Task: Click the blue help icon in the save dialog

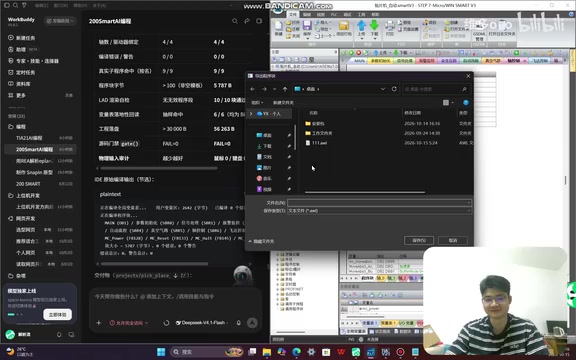Action: (466, 102)
